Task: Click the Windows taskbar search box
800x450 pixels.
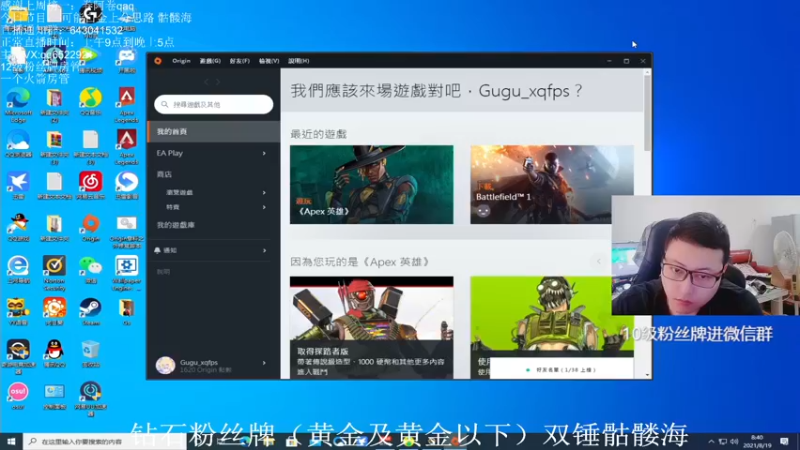Action: (x=105, y=441)
